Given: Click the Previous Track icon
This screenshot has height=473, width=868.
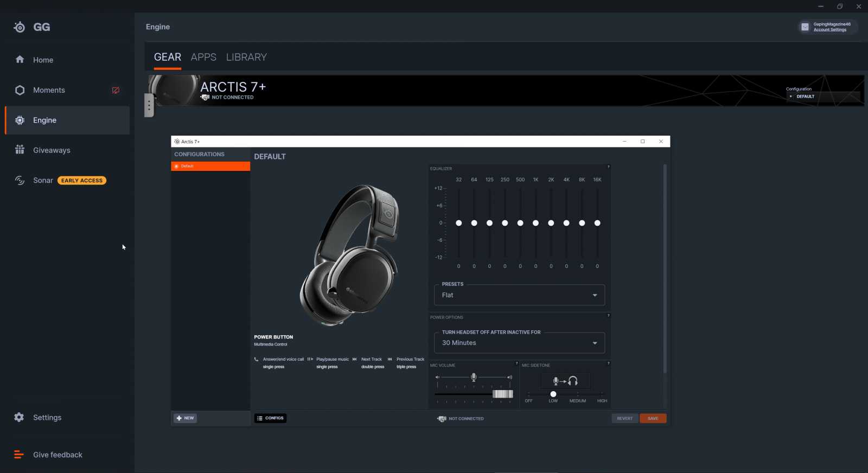Looking at the screenshot, I should pyautogui.click(x=390, y=359).
